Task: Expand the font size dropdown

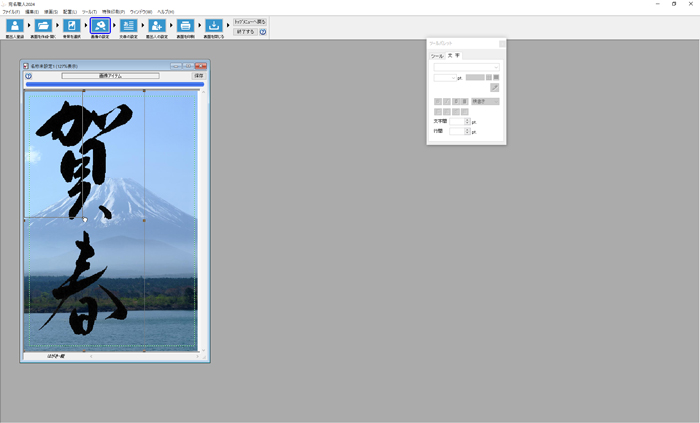Action: (x=446, y=77)
